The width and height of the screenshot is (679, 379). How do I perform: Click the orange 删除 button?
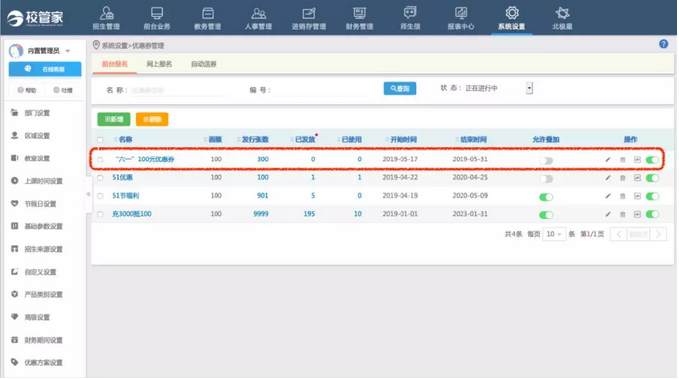(x=152, y=120)
